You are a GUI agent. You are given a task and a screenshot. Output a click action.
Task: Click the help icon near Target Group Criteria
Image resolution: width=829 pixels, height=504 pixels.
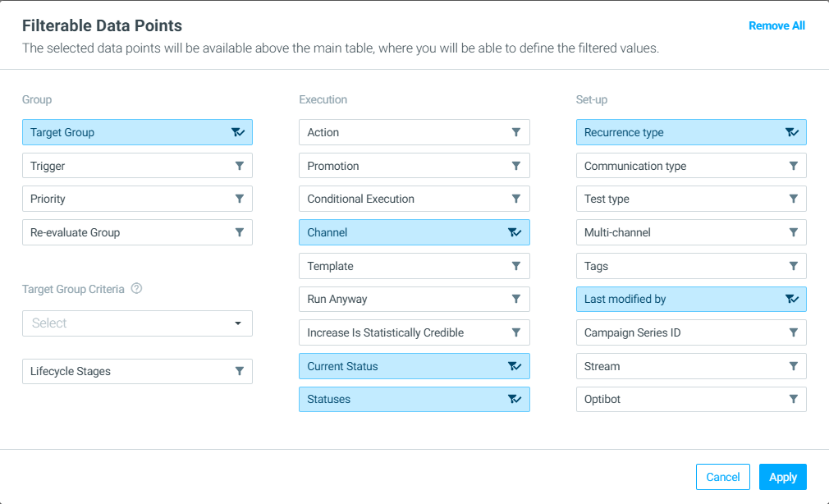136,289
